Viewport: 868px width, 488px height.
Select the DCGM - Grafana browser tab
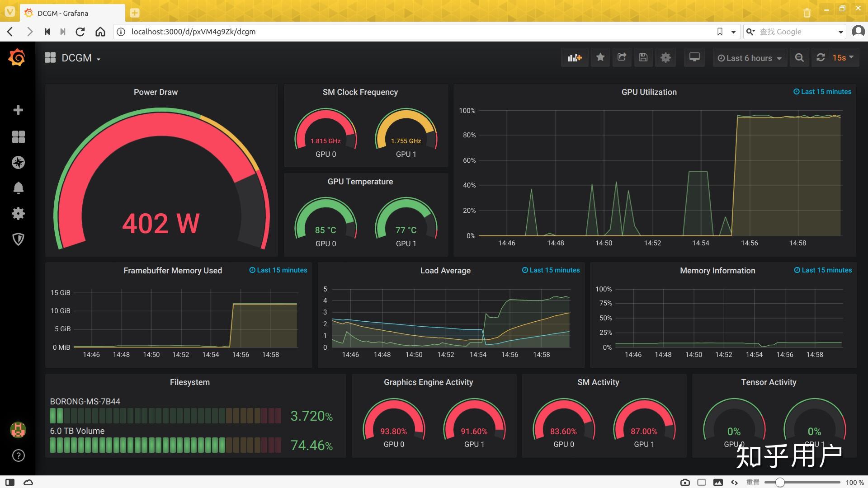[63, 13]
